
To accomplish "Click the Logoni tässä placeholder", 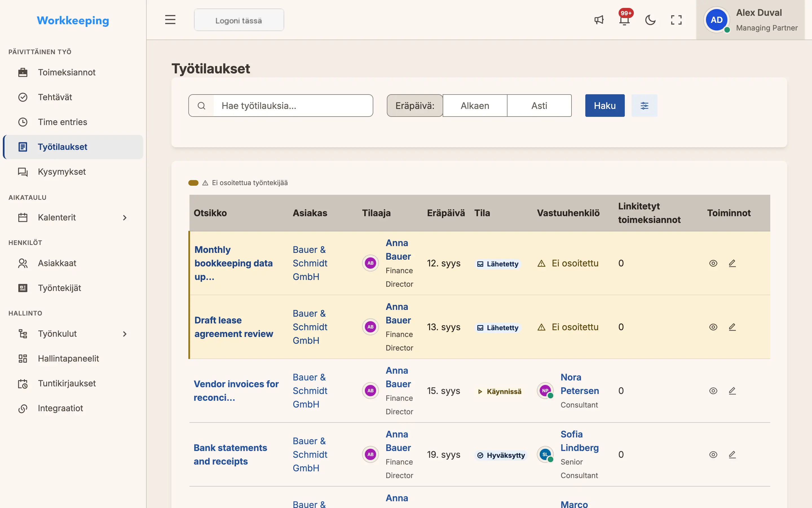I will pos(239,20).
